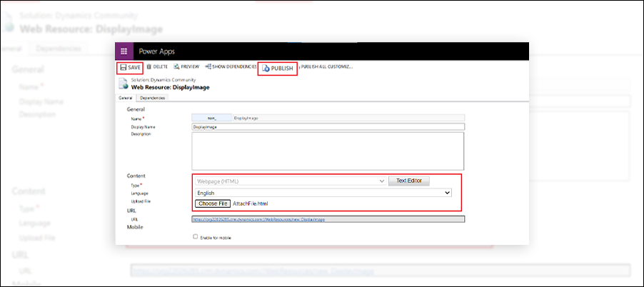This screenshot has width=644, height=287.
Task: Click the Preview toolbar icon
Action: 176,66
